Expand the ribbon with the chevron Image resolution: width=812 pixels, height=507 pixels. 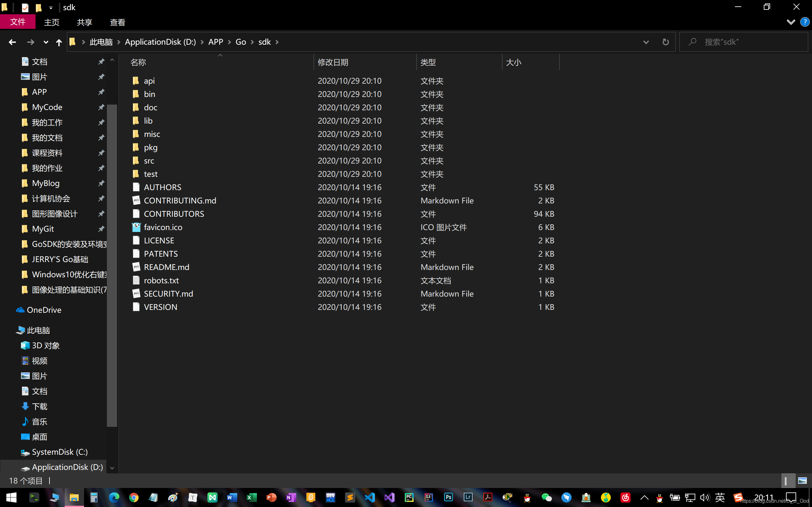(x=790, y=22)
